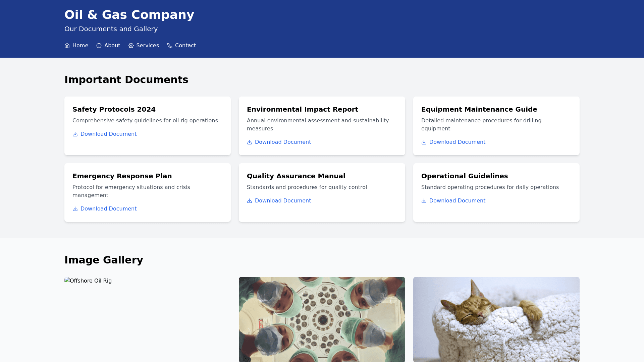The image size is (644, 362).
Task: Click the download icon on Emergency Response Plan card
Action: 75,209
